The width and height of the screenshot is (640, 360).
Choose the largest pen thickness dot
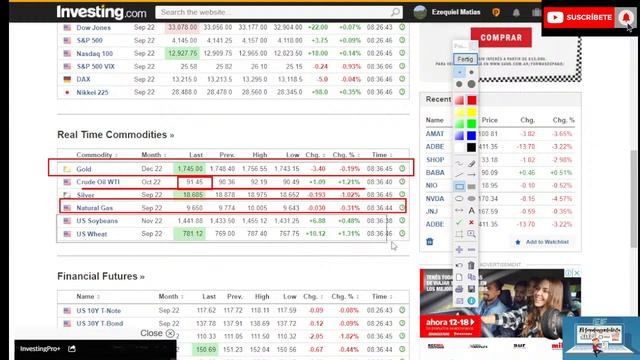[x=471, y=84]
